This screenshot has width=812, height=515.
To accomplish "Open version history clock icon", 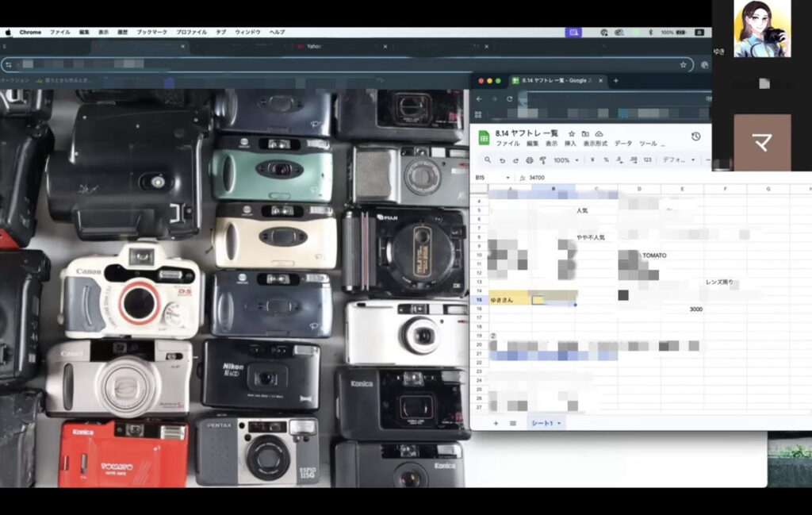I will [x=695, y=136].
